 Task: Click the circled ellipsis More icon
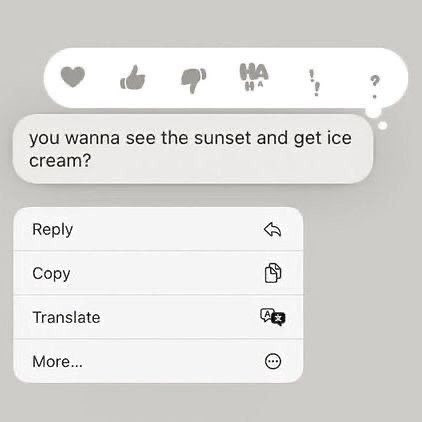(x=273, y=361)
